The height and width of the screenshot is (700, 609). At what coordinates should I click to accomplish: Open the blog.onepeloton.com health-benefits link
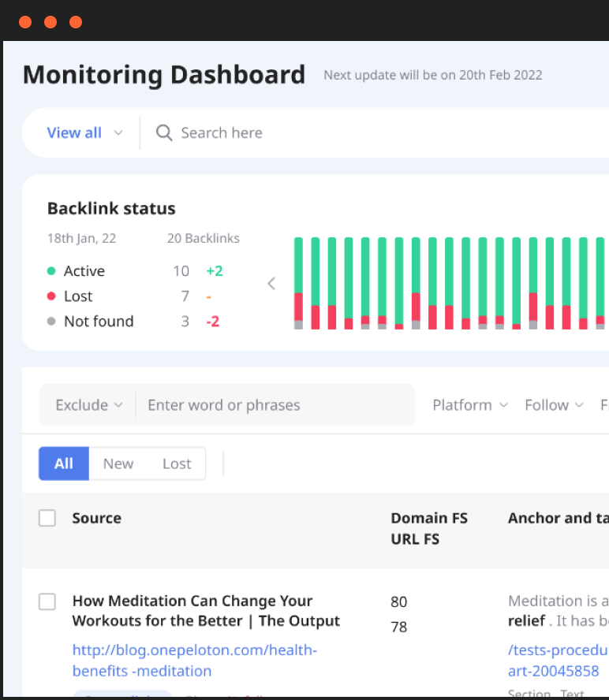[x=195, y=661]
